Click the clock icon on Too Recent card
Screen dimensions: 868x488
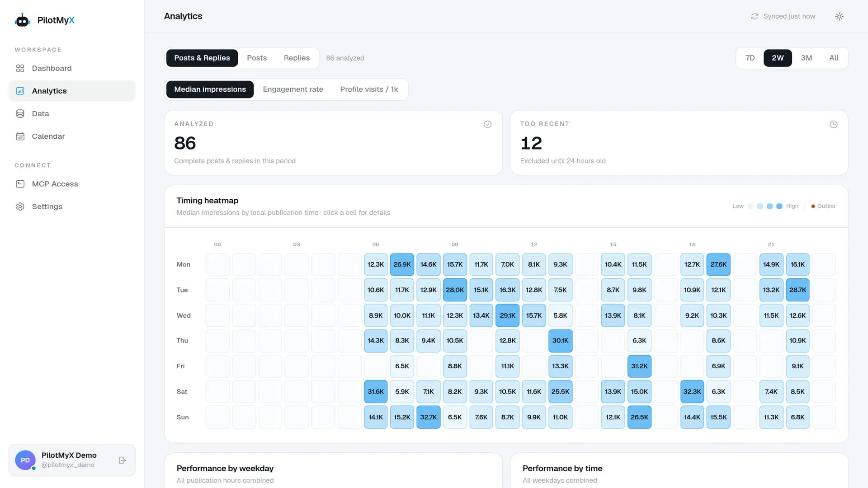pyautogui.click(x=833, y=124)
